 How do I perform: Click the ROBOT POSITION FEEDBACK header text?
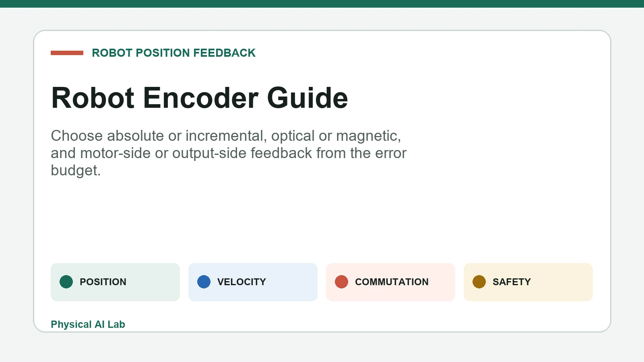click(173, 53)
